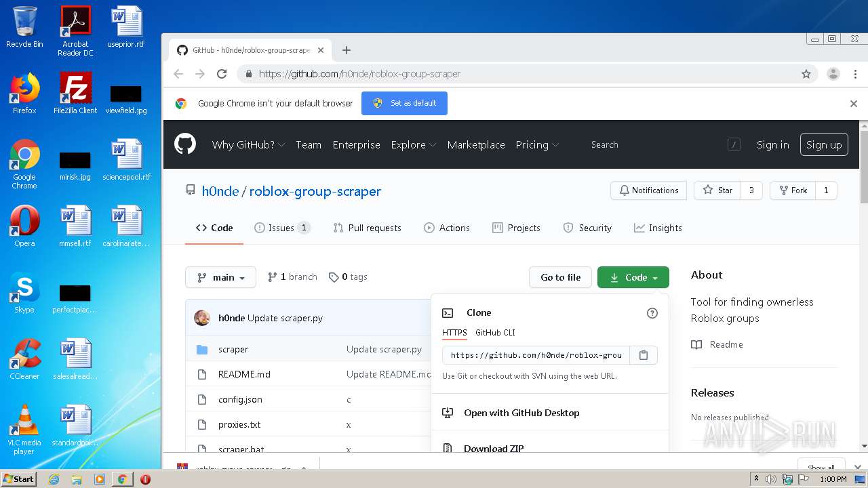The height and width of the screenshot is (488, 868).
Task: Open sciencepool.rtf on the desktop
Action: click(126, 160)
